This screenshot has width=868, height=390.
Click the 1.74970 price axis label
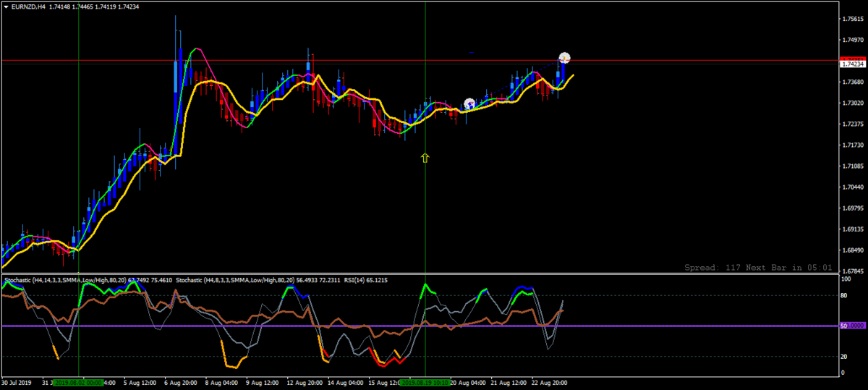point(854,40)
